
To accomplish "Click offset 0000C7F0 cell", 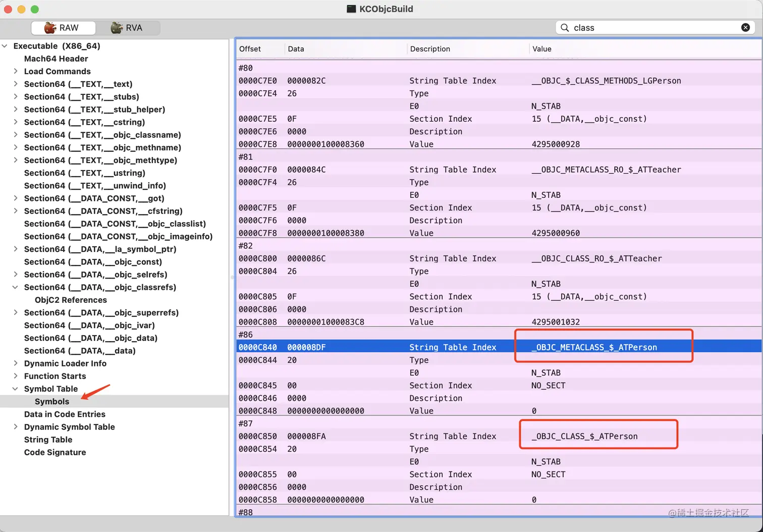I will (x=257, y=170).
